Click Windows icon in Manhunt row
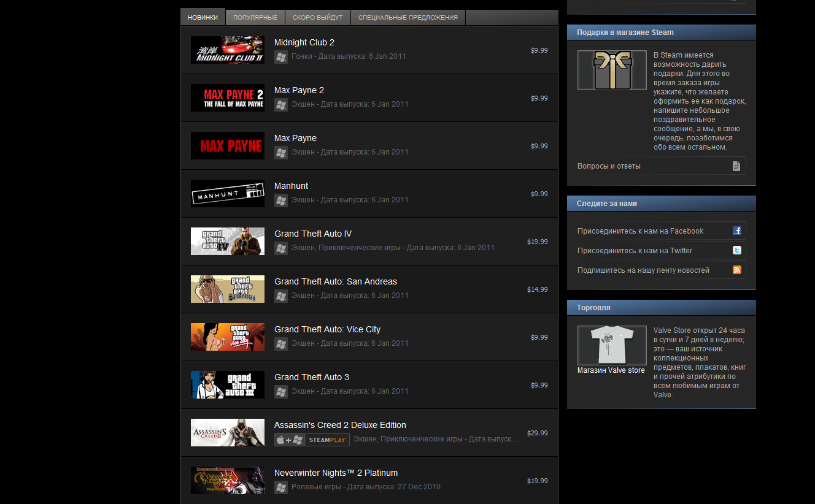This screenshot has width=815, height=504. [281, 200]
